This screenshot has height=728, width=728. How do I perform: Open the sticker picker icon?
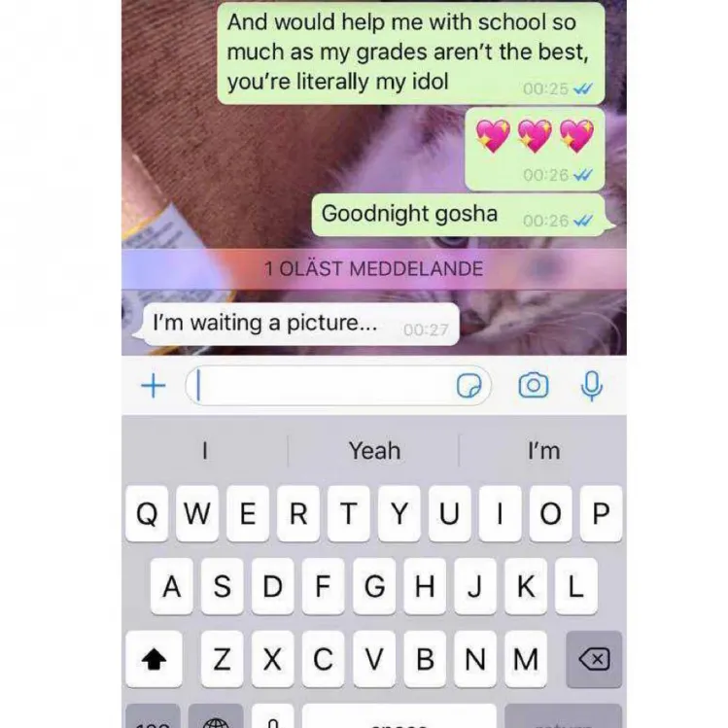(468, 386)
